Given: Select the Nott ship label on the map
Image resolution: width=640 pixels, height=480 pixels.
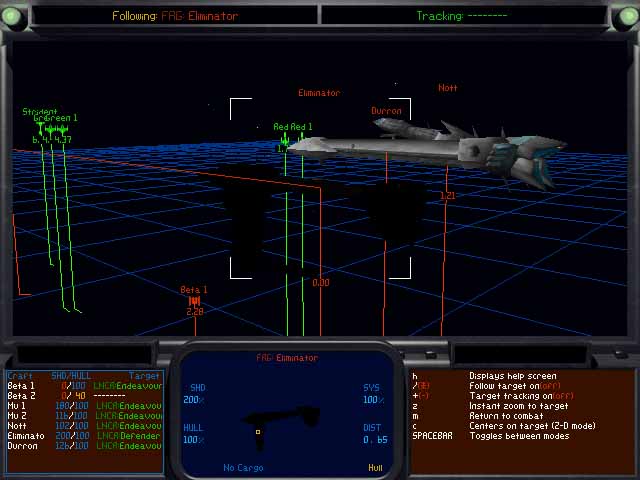Looking at the screenshot, I should click(448, 88).
